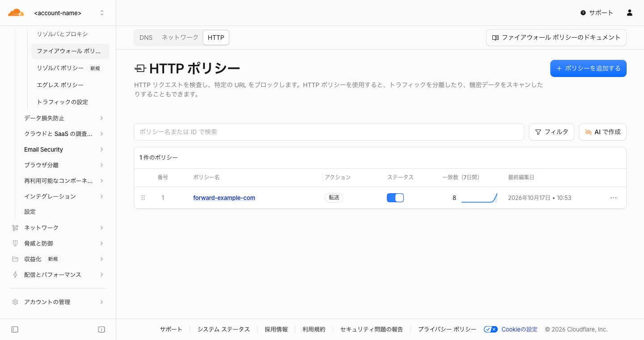Open セキュリティ問題の報告 footer link
Viewport: 644px width, 340px height.
click(x=372, y=329)
